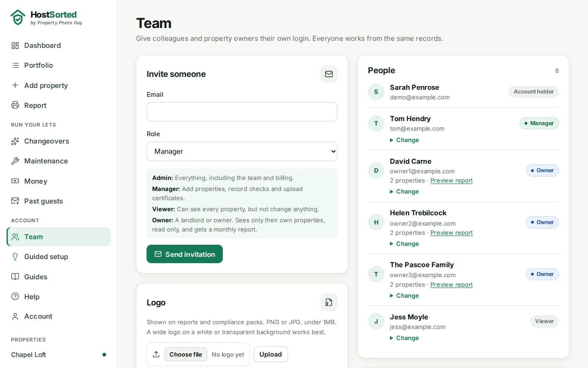
Task: Click the Choose file button
Action: tap(186, 354)
